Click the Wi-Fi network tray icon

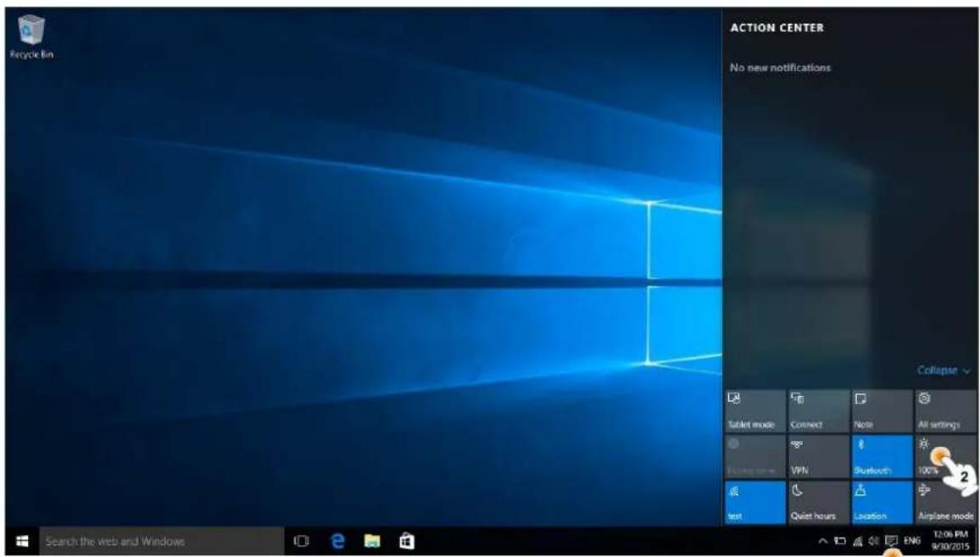pyautogui.click(x=858, y=541)
